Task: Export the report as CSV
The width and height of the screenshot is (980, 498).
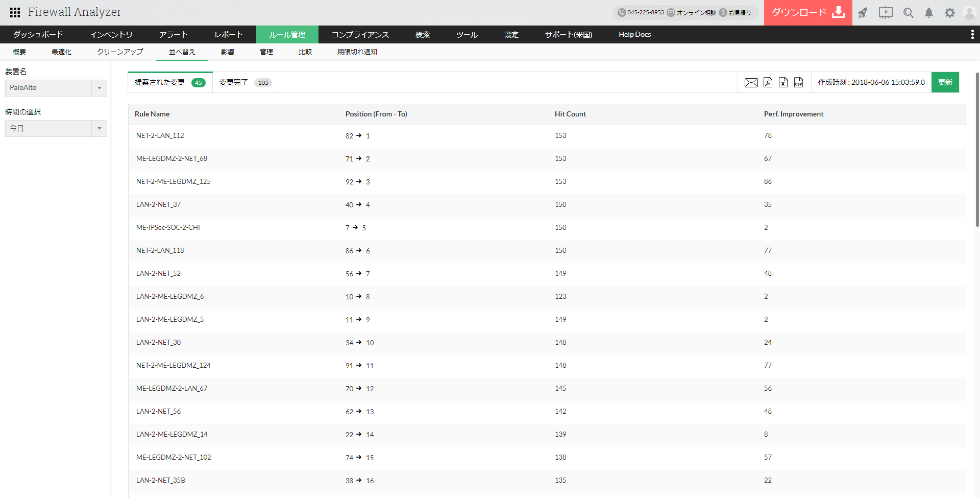Action: point(799,82)
